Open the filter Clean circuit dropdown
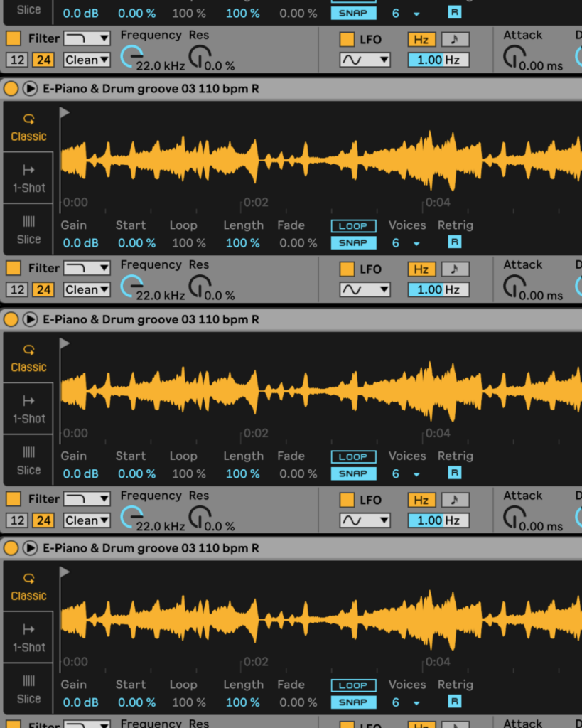This screenshot has height=728, width=582. (85, 60)
